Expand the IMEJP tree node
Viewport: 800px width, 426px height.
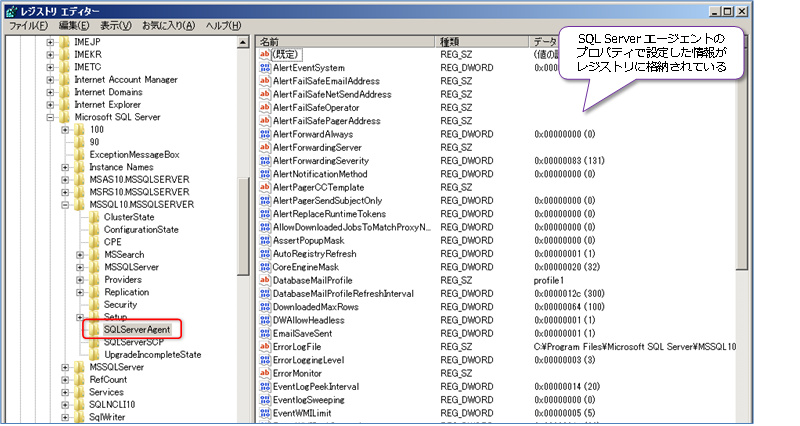click(50, 42)
